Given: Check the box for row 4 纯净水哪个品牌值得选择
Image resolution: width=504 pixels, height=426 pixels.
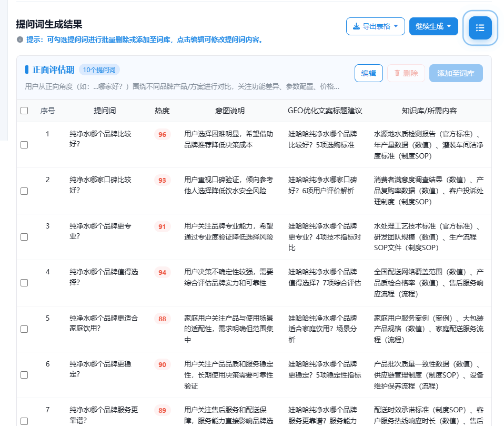Looking at the screenshot, I should pyautogui.click(x=24, y=283).
